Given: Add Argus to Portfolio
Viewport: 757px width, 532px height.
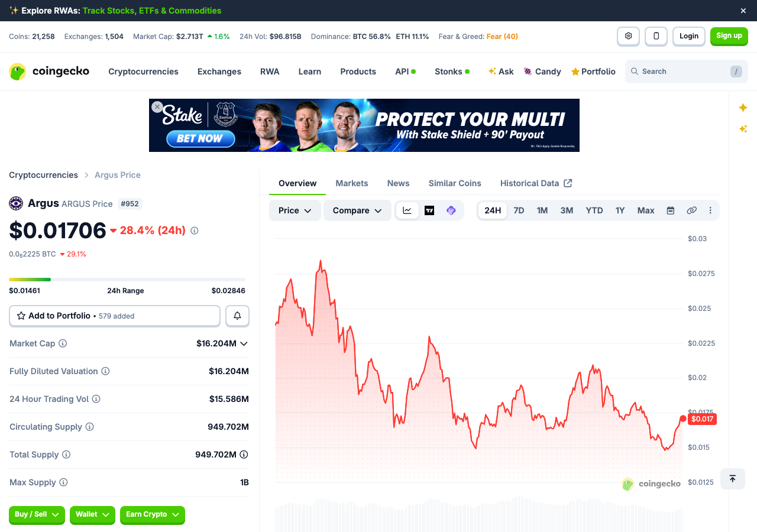Looking at the screenshot, I should [115, 316].
